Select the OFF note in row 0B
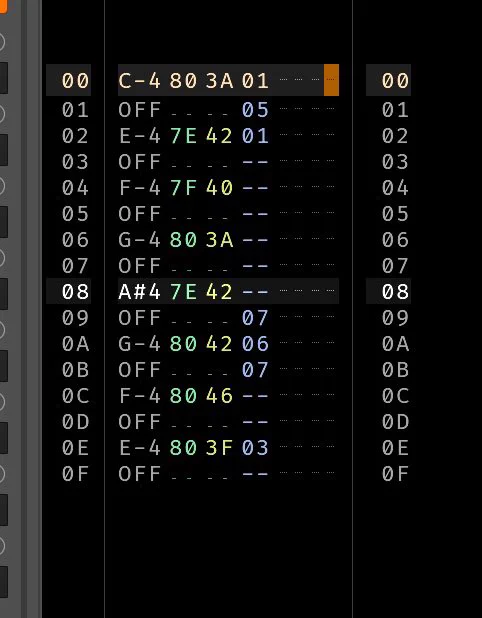Viewport: 482px width, 618px height. tap(140, 370)
